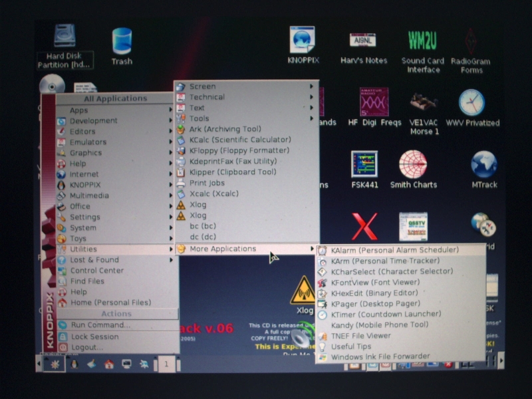Viewport: 532px width, 399px height.
Task: Expand the Emulators submenu
Action: tap(114, 142)
